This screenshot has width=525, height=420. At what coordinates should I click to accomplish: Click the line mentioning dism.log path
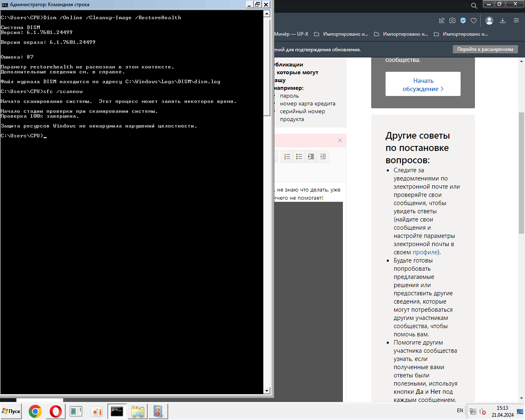(111, 82)
